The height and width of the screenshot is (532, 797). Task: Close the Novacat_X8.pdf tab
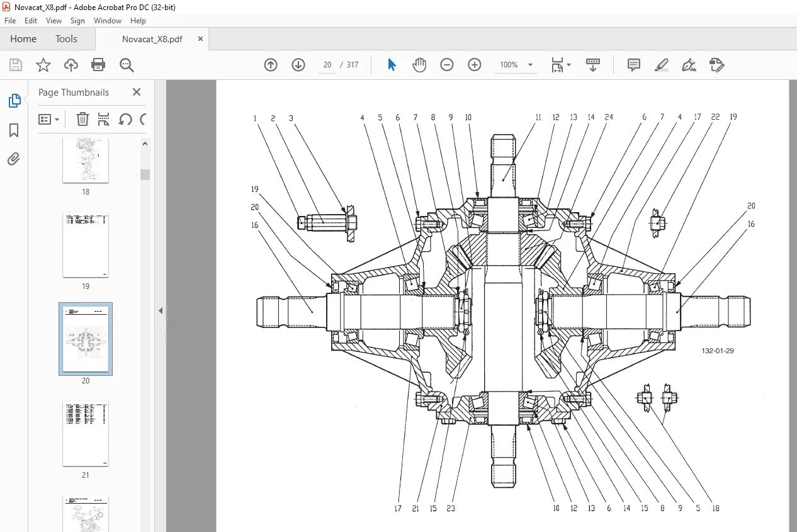point(201,39)
